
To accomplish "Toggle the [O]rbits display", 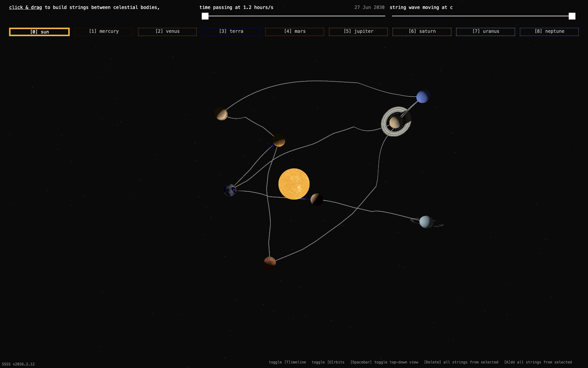I will 328,362.
